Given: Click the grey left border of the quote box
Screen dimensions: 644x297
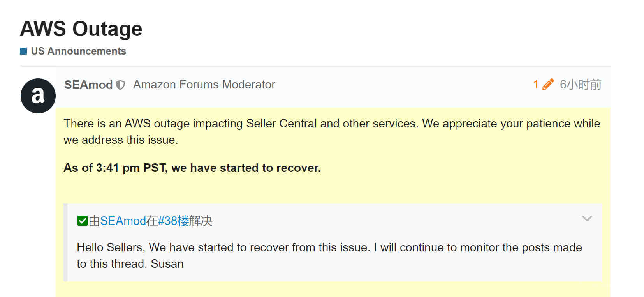Looking at the screenshot, I should pyautogui.click(x=65, y=242).
